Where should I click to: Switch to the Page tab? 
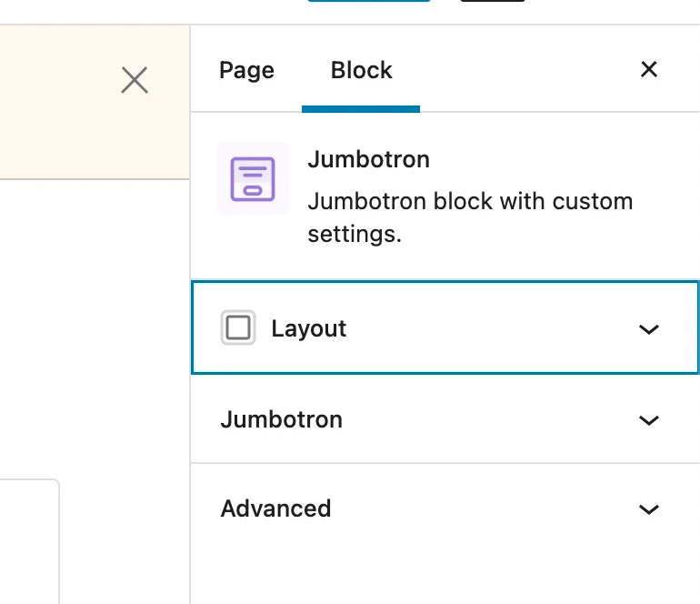tap(246, 70)
